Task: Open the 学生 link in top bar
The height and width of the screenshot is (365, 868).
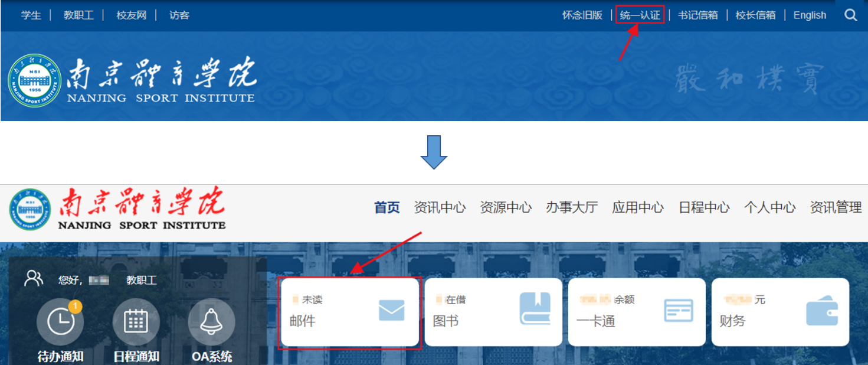Action: 31,15
